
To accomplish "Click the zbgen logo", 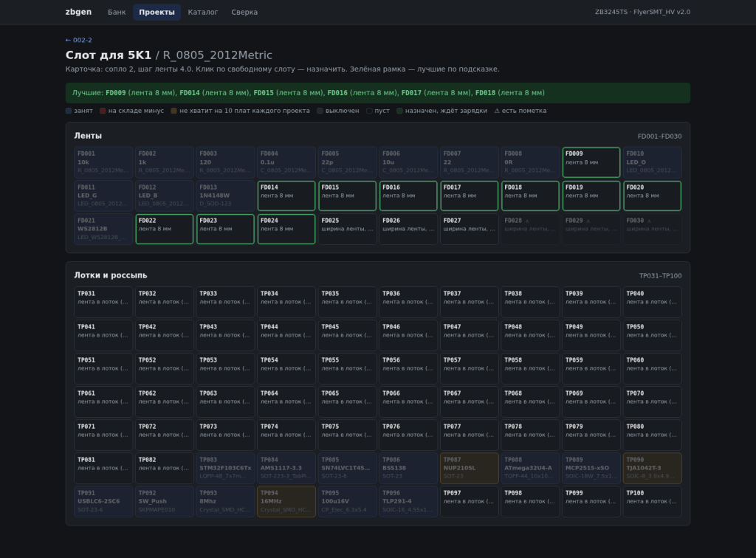I will [78, 12].
